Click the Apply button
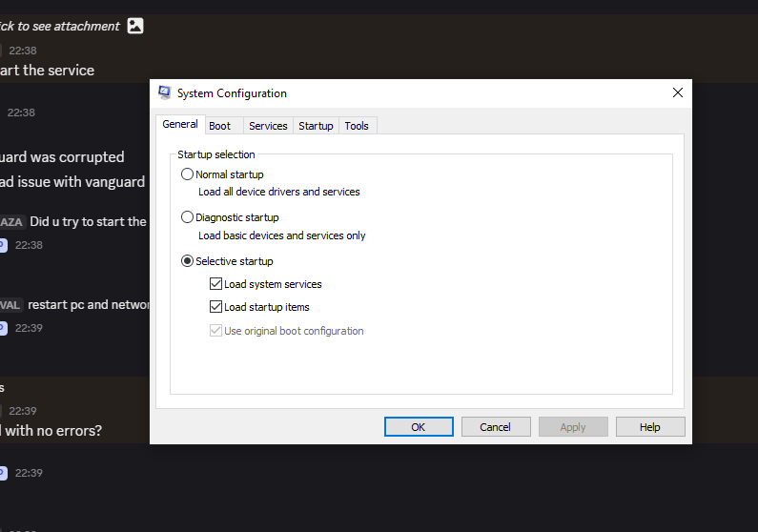Image resolution: width=758 pixels, height=532 pixels. 573,427
